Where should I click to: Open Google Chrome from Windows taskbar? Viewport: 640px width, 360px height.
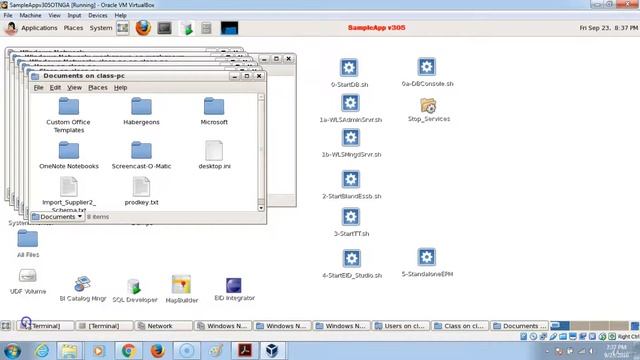pyautogui.click(x=128, y=351)
